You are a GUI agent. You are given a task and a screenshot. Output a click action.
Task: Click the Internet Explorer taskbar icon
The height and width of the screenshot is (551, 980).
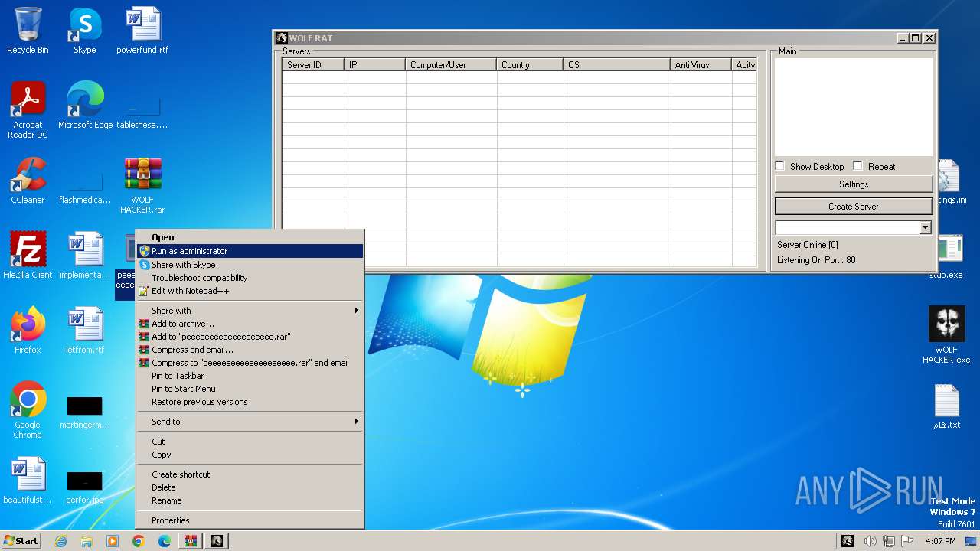(60, 541)
